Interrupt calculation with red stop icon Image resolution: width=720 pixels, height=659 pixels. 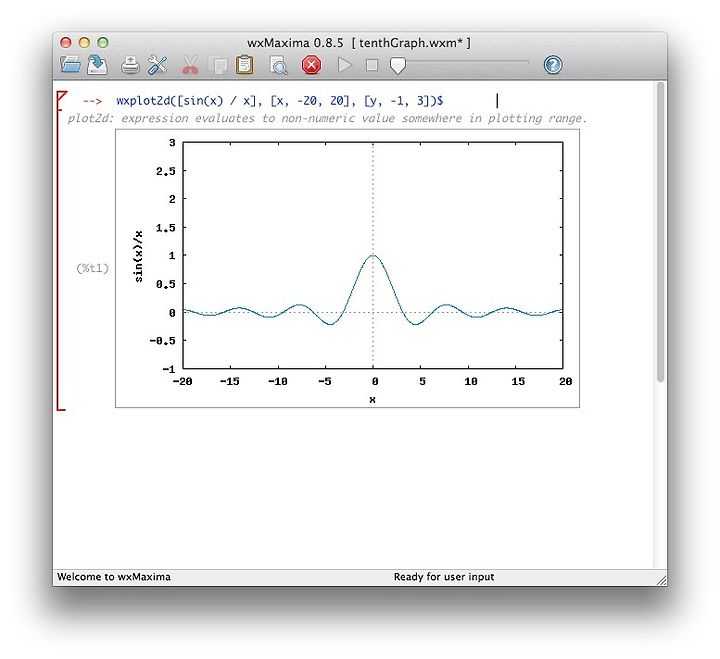(311, 65)
